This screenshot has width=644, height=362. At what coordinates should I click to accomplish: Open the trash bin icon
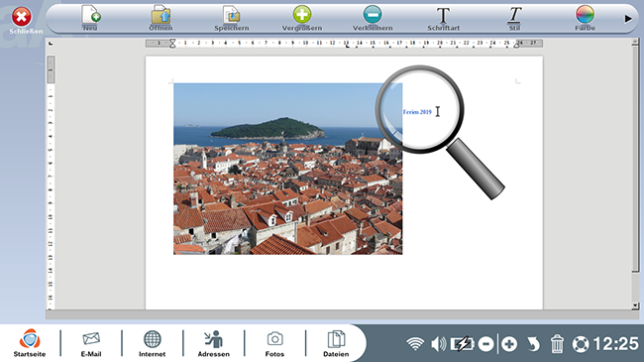(x=557, y=344)
